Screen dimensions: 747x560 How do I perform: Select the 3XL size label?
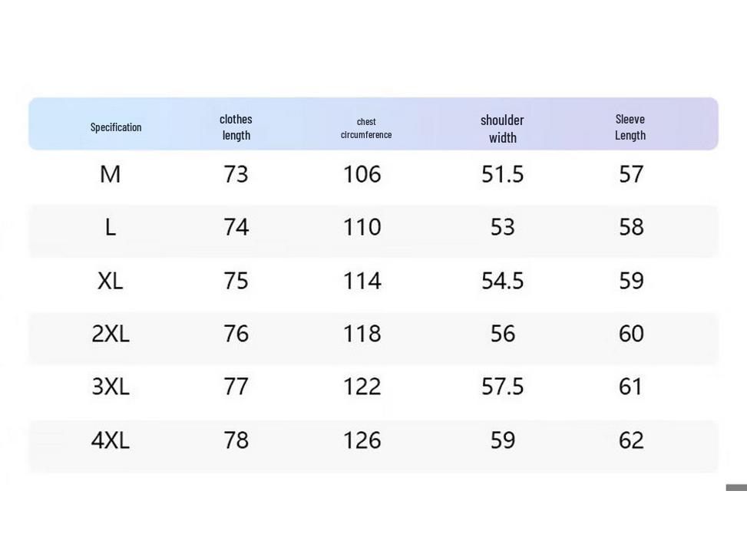110,387
